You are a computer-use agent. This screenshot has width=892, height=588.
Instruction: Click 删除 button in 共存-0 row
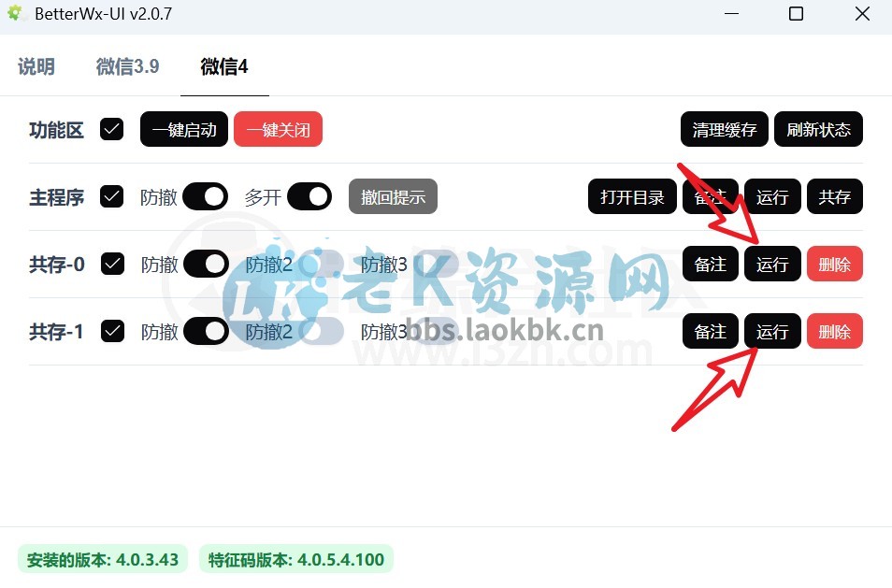tap(835, 264)
